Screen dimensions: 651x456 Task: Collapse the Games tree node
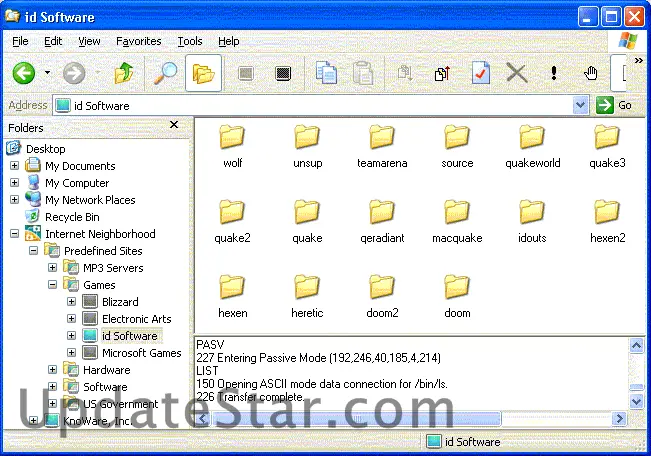tap(53, 285)
